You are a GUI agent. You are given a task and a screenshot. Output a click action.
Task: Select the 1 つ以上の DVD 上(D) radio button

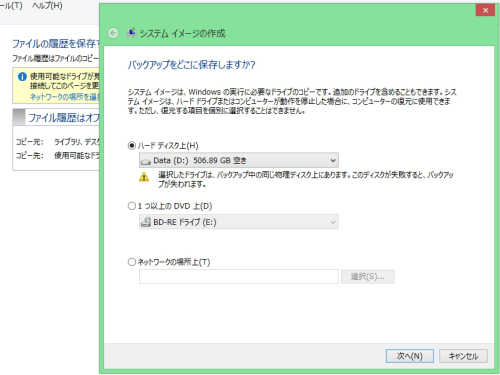[132, 206]
